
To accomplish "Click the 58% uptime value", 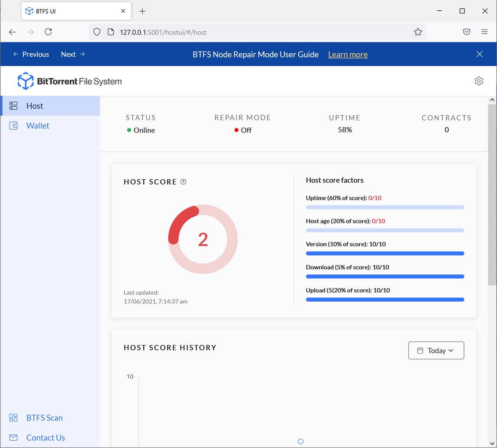I will tap(345, 130).
